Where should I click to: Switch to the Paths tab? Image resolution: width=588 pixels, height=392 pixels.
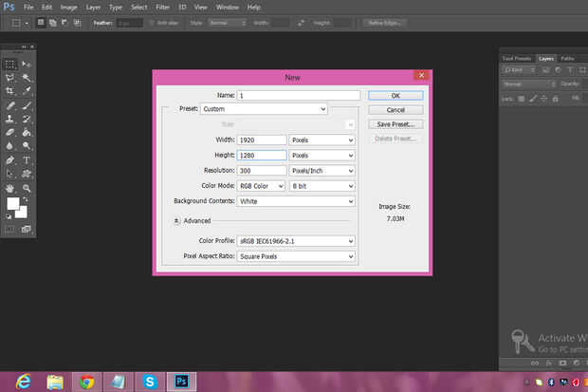pyautogui.click(x=567, y=58)
